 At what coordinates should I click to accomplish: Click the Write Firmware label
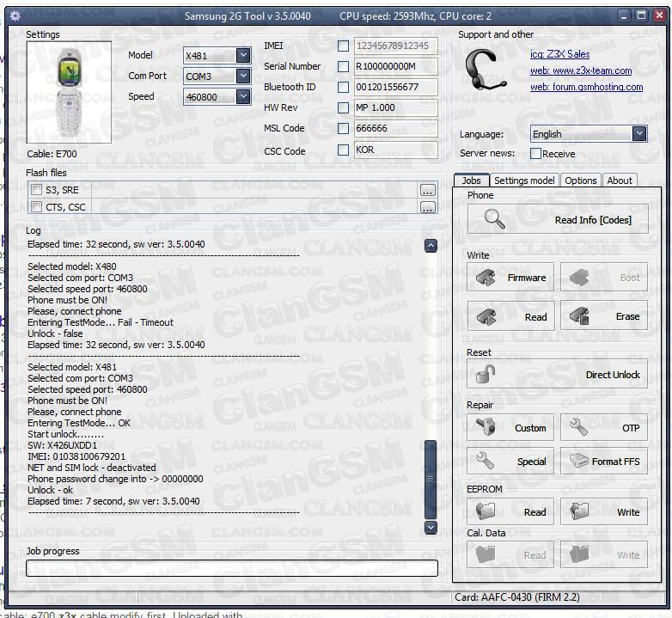pos(527,278)
